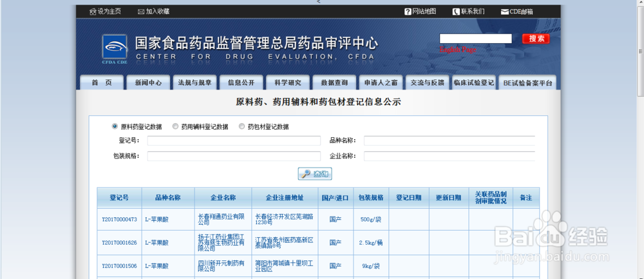This screenshot has width=644, height=279.
Task: Click the home icon beside 设为主页
Action: click(93, 12)
